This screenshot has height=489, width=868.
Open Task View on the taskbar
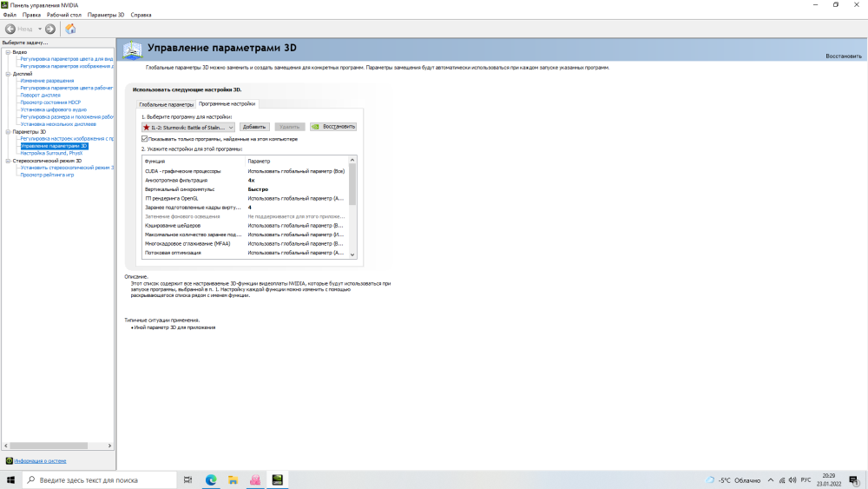pos(188,480)
